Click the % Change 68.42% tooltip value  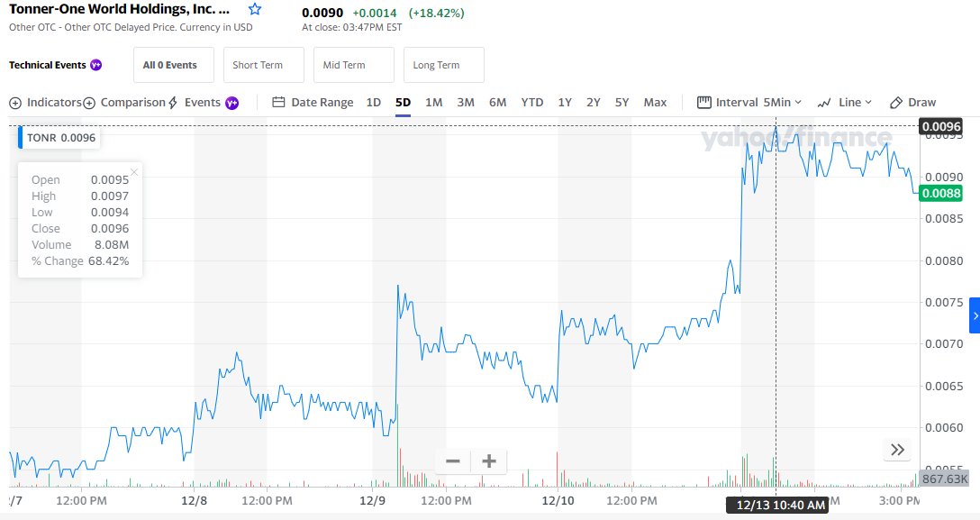[x=109, y=261]
